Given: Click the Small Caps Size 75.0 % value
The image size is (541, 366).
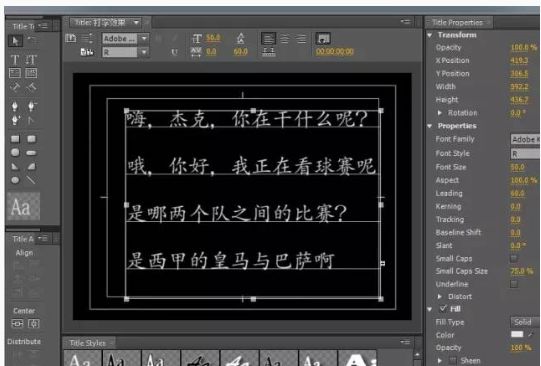Looking at the screenshot, I should coord(522,271).
